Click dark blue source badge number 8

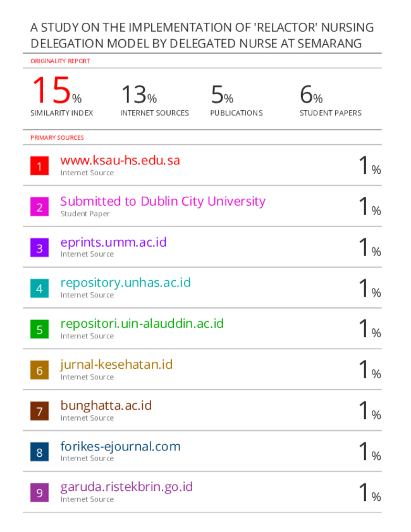click(x=39, y=452)
